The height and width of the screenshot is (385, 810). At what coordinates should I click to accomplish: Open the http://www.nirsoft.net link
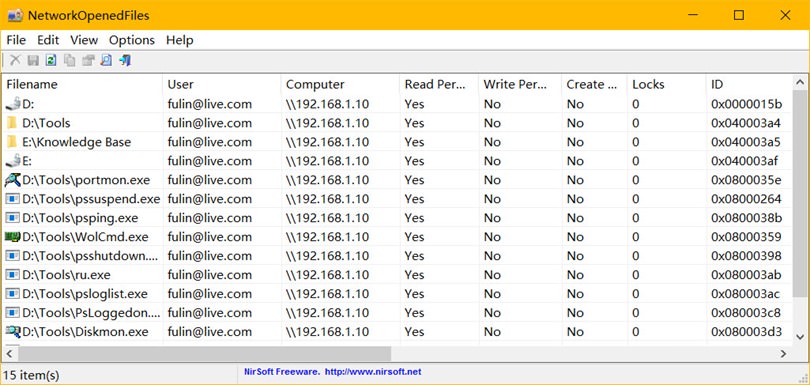coord(372,372)
